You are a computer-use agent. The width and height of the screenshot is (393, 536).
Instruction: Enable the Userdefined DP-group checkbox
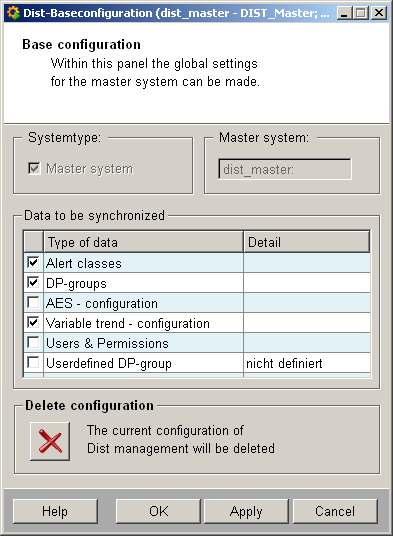click(x=33, y=362)
